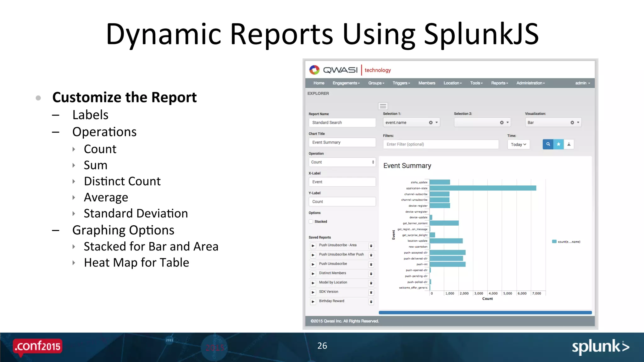644x362 pixels.
Task: Clear the Selection 2 field value
Action: pyautogui.click(x=502, y=123)
